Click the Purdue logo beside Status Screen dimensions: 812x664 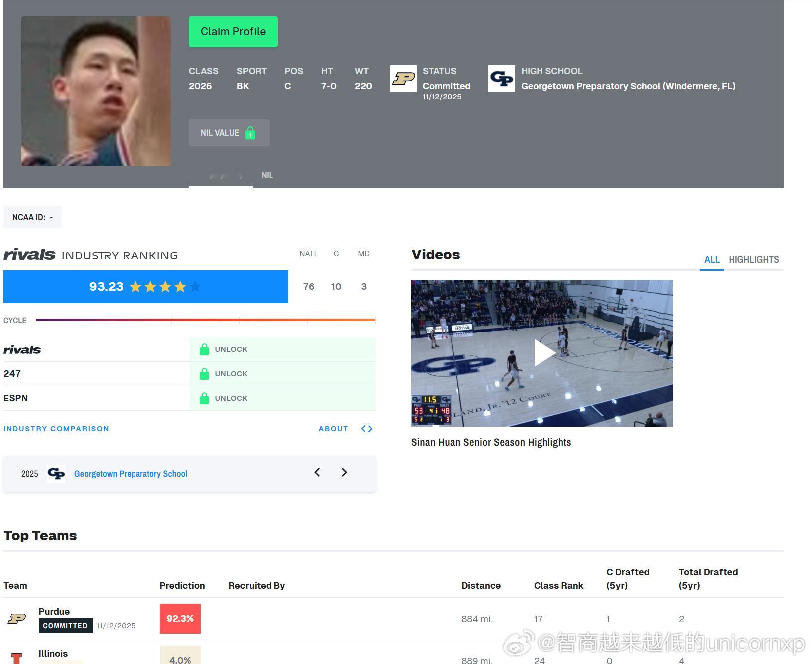click(404, 79)
